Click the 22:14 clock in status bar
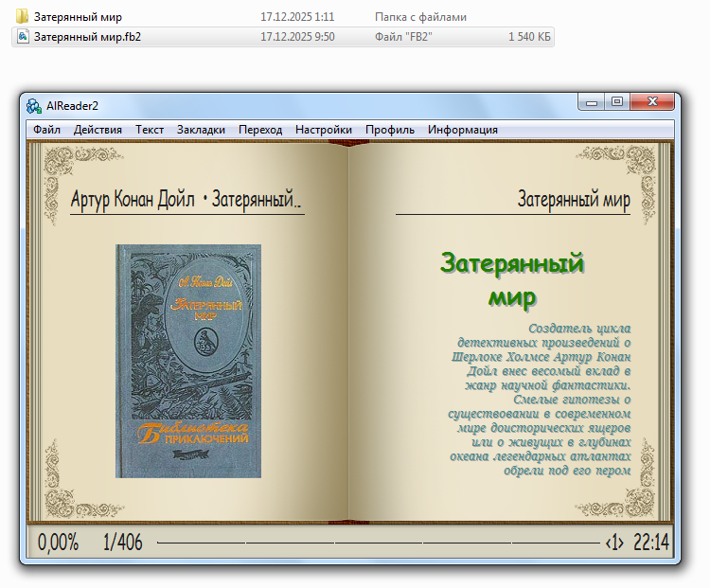The width and height of the screenshot is (710, 588). (x=651, y=543)
